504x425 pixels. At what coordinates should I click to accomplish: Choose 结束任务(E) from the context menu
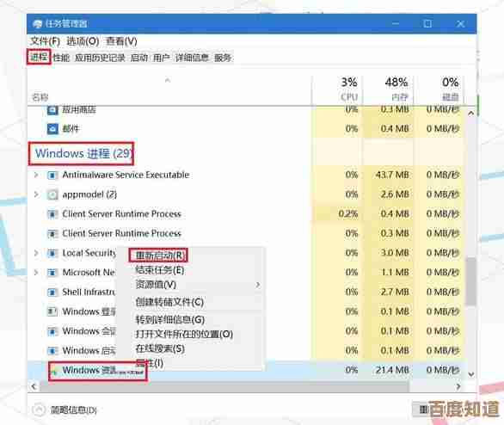click(159, 270)
